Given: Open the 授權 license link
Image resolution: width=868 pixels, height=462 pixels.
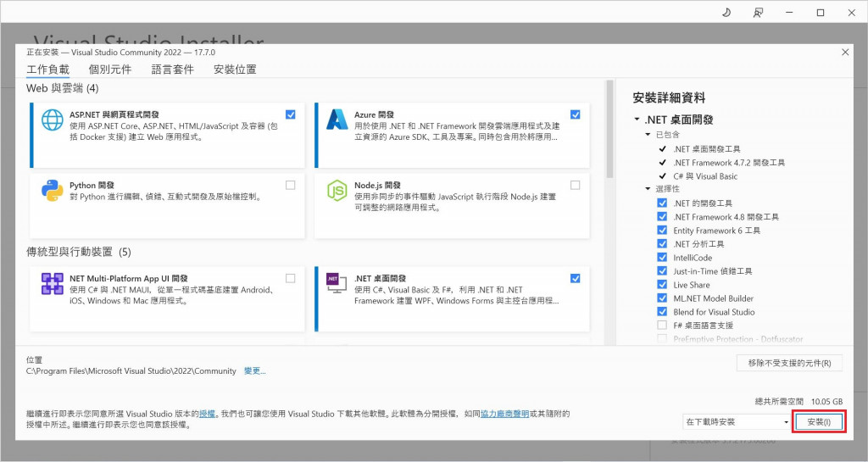Looking at the screenshot, I should pos(207,414).
